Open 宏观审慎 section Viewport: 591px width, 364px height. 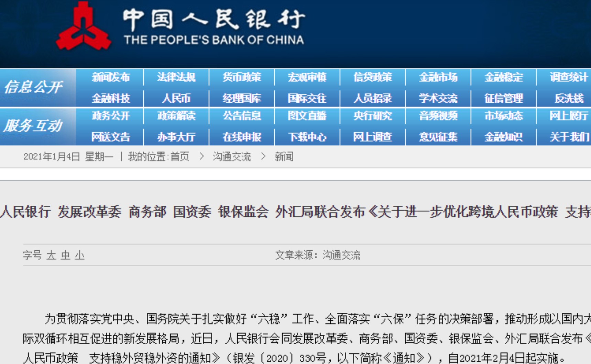point(307,77)
